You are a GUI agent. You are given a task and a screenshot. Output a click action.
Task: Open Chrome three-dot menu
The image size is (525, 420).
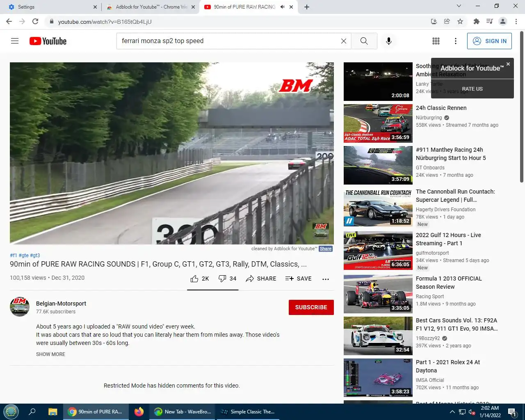[x=516, y=21]
